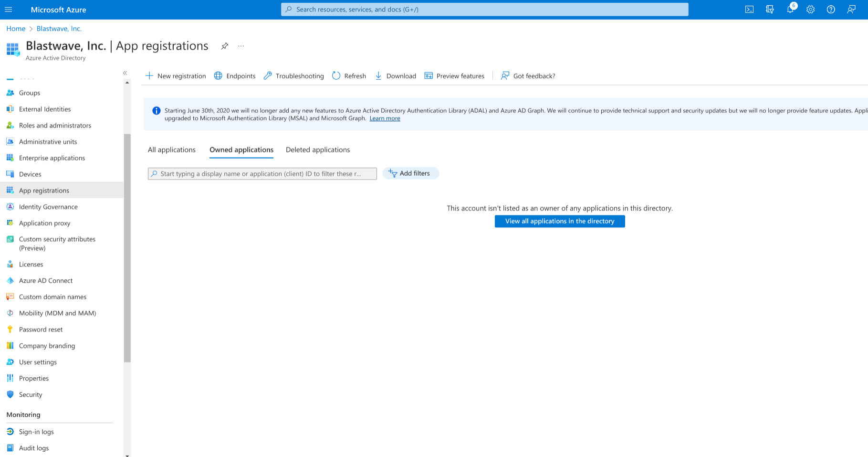Collapse the left sidebar with chevrons
Screen dimensions: 868x457
125,73
